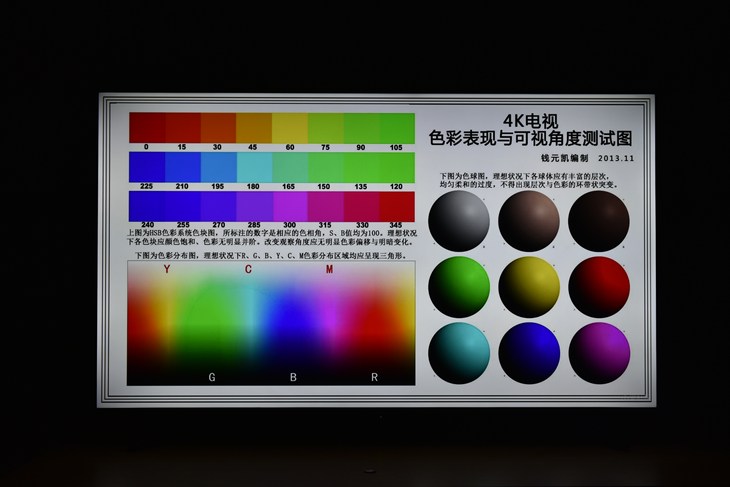Select the green shaded sphere
This screenshot has width=730, height=487.
(x=459, y=287)
